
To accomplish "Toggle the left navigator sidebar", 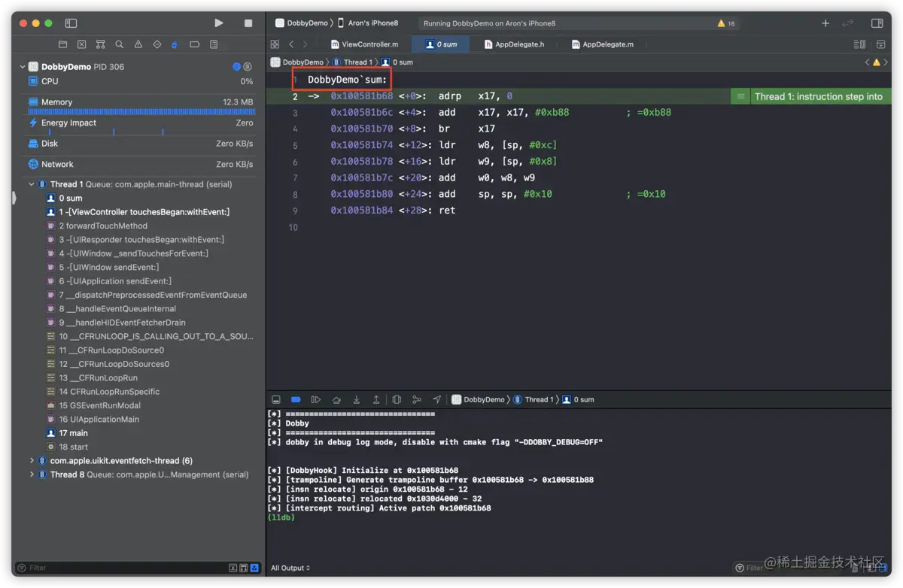I will tap(71, 23).
